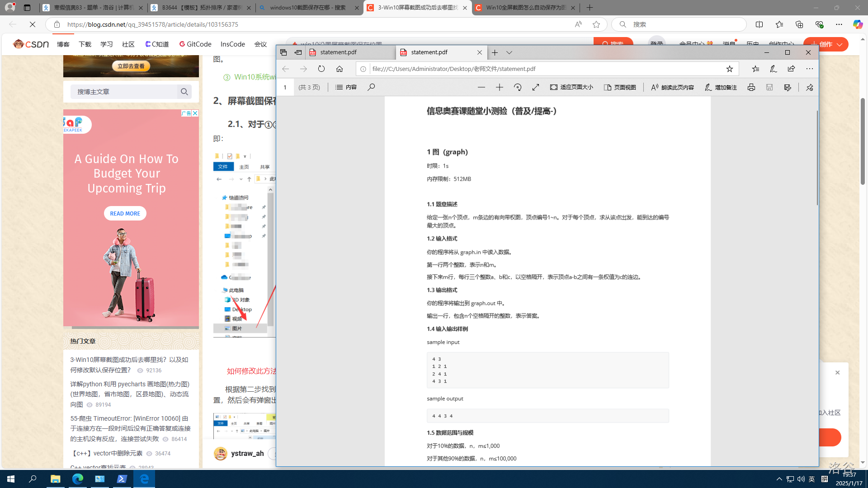Enter PDF full screen mode
Viewport: 868px width, 488px height.
click(536, 87)
